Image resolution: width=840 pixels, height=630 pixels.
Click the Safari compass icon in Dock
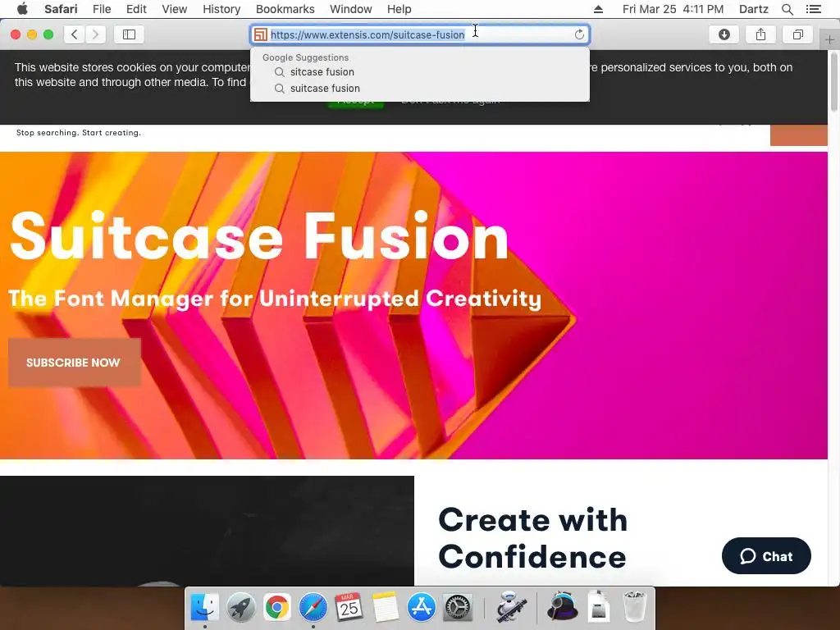click(x=313, y=607)
